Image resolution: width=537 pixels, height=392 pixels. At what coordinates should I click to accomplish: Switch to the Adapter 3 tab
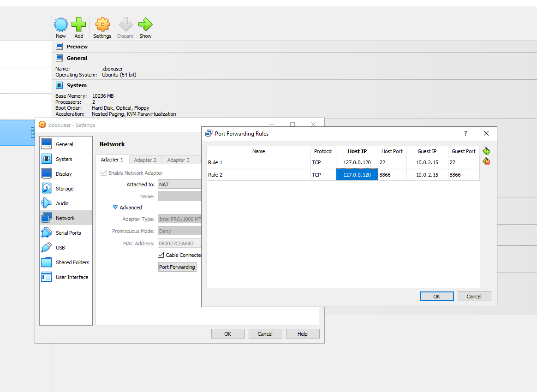178,160
